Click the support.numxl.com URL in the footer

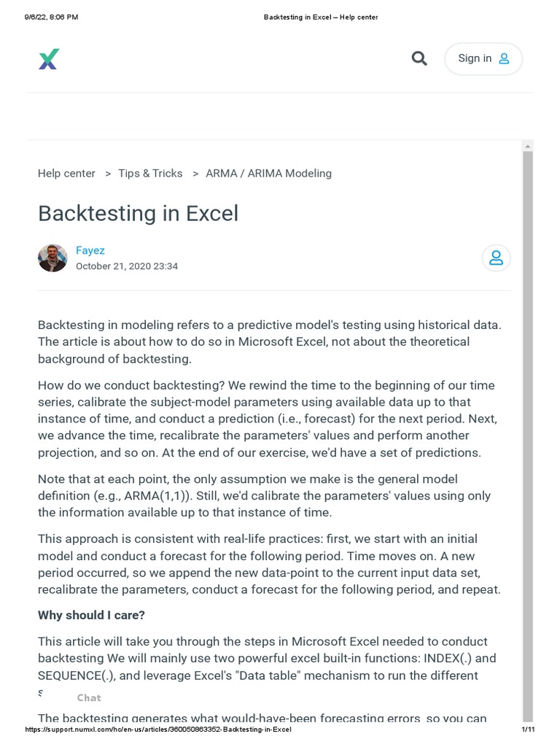point(158,730)
